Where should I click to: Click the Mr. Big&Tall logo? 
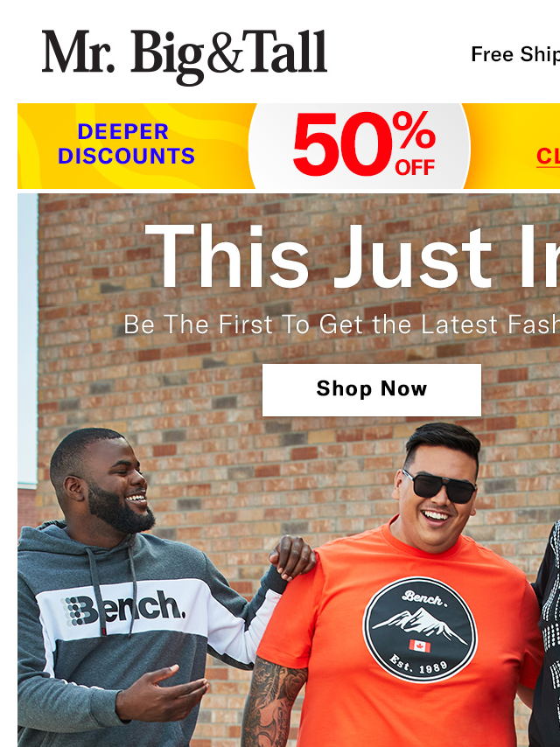pyautogui.click(x=185, y=56)
